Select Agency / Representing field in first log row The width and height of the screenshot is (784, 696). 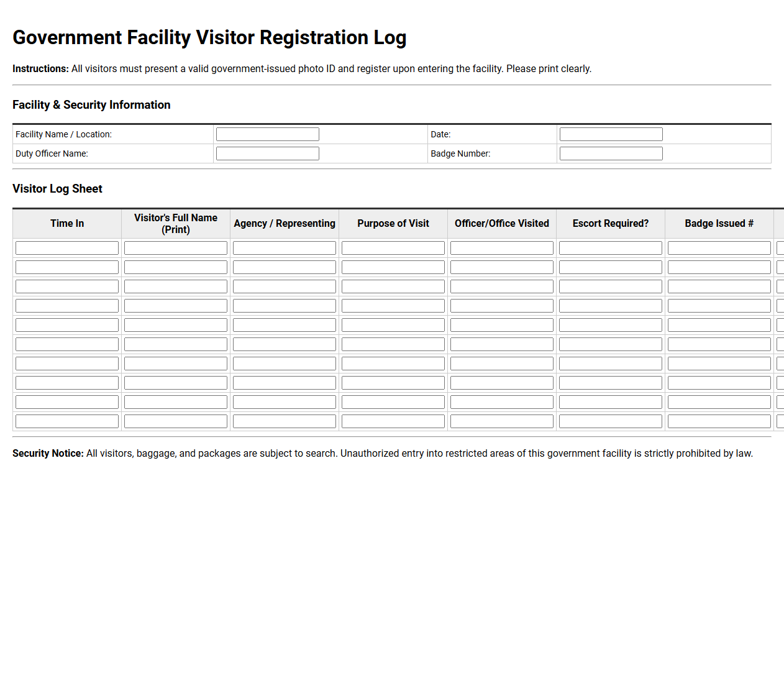285,248
